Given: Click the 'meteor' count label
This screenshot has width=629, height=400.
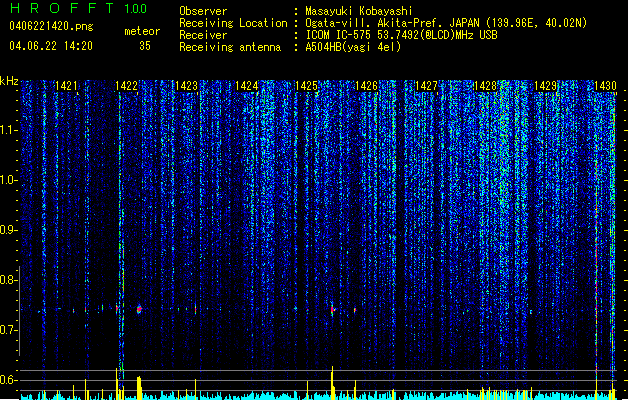Looking at the screenshot, I should 142,31.
